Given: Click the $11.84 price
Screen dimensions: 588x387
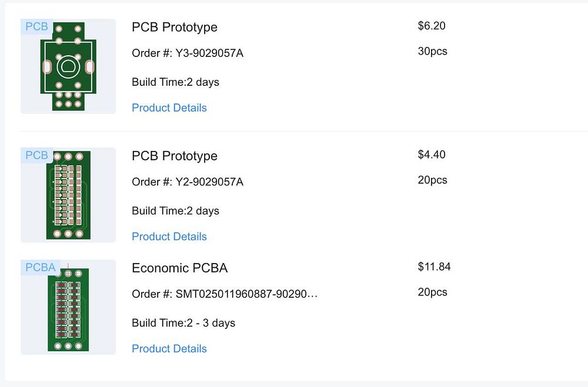Looking at the screenshot, I should [x=434, y=267].
